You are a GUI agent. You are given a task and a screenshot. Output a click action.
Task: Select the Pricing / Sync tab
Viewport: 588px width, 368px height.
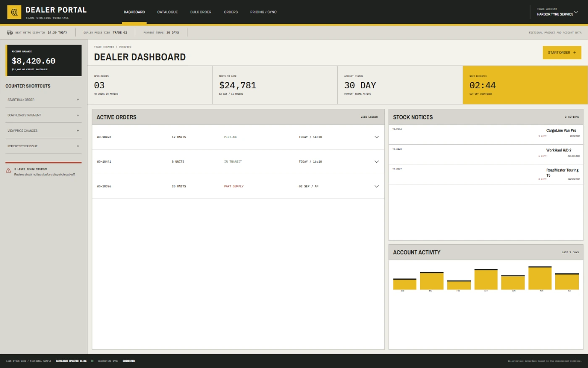coord(263,12)
